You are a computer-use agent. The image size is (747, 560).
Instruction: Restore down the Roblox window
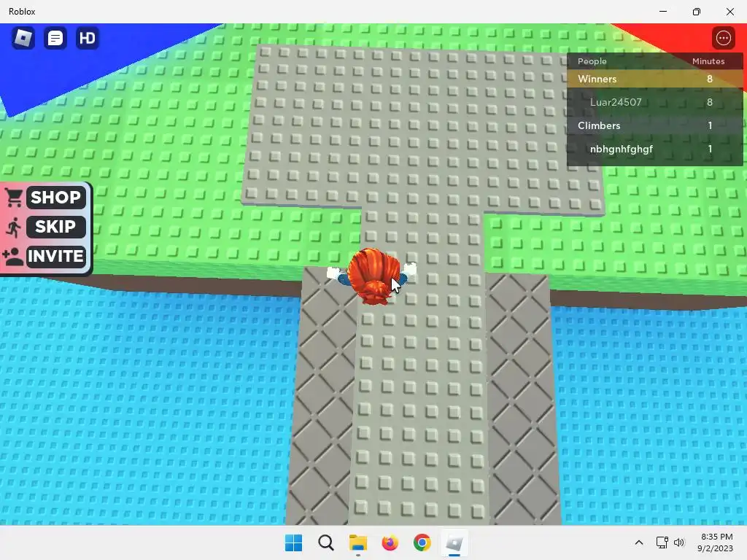pos(697,12)
